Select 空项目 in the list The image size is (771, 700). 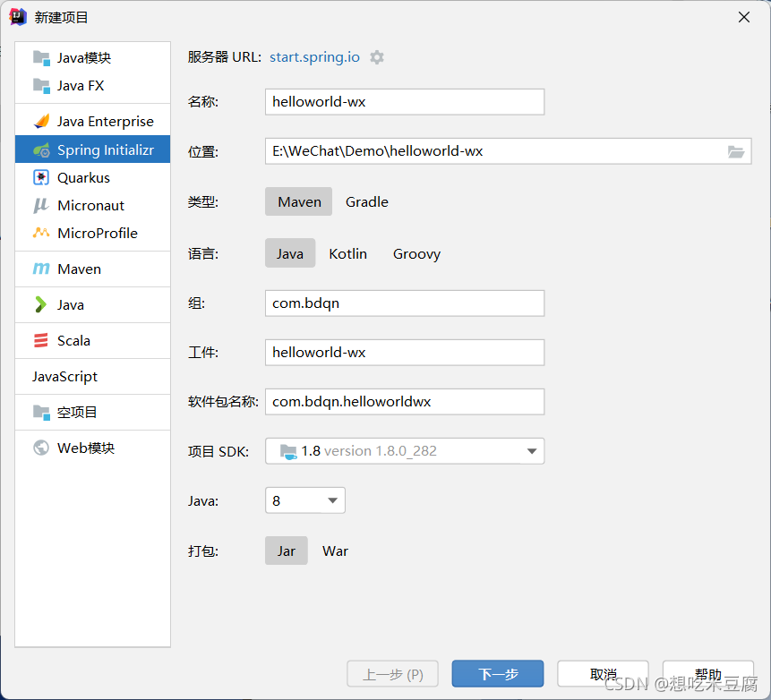[x=93, y=413]
